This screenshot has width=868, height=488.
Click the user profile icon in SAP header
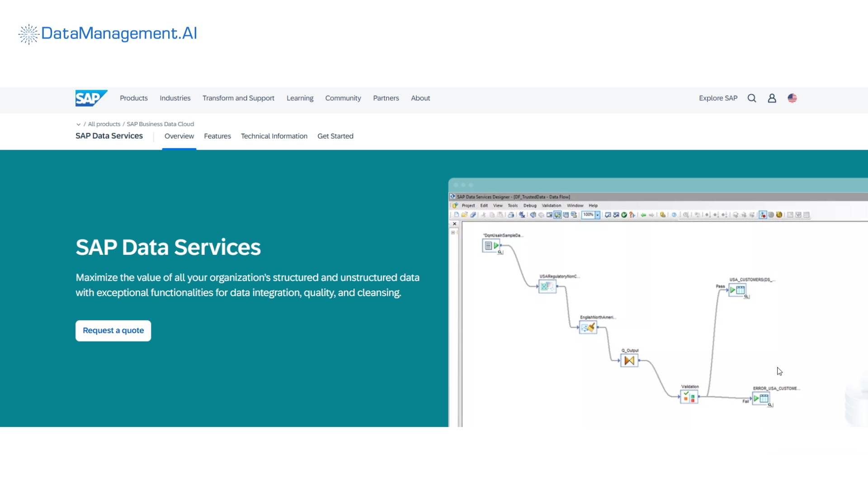tap(772, 98)
